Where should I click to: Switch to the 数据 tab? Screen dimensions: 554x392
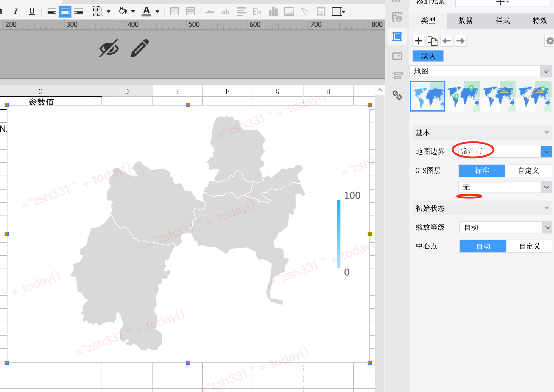point(466,21)
